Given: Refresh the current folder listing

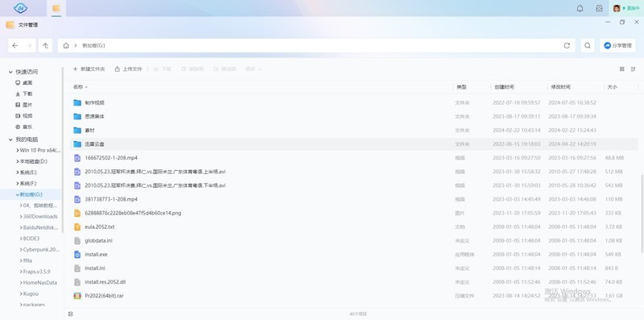Looking at the screenshot, I should [568, 46].
